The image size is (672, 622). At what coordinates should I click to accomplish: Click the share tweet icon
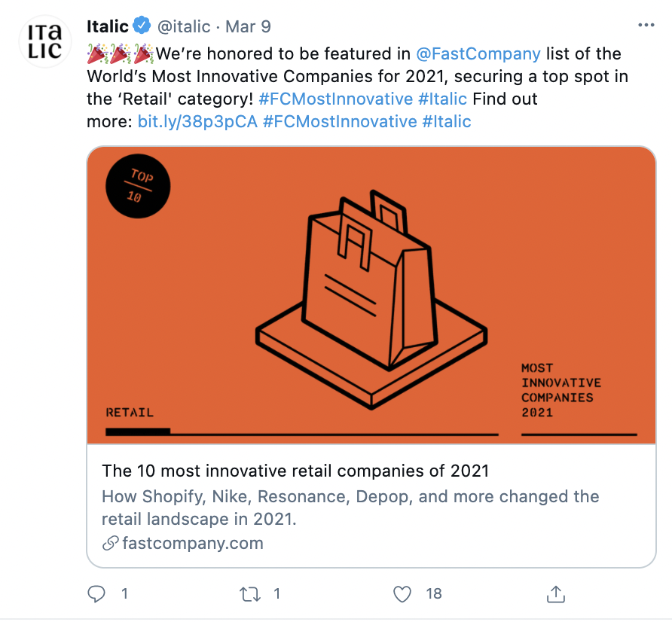[555, 594]
